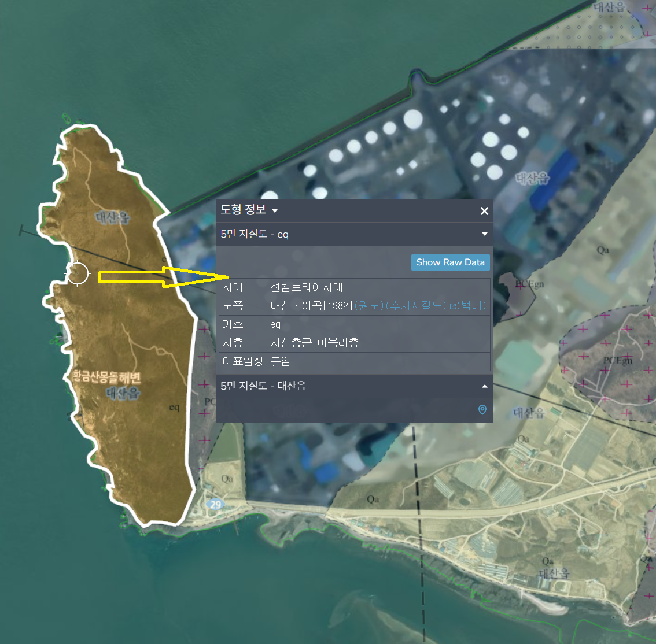The image size is (656, 644).
Task: Open the (원도) link
Action: pos(368,306)
